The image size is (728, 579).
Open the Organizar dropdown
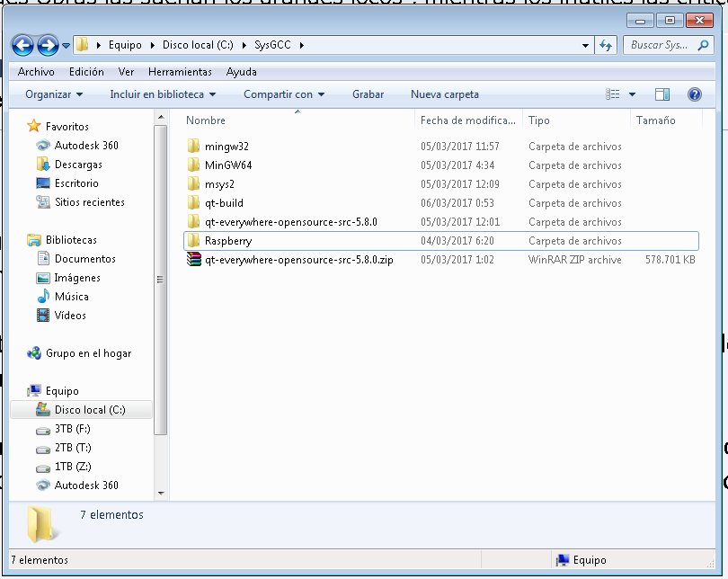54,94
